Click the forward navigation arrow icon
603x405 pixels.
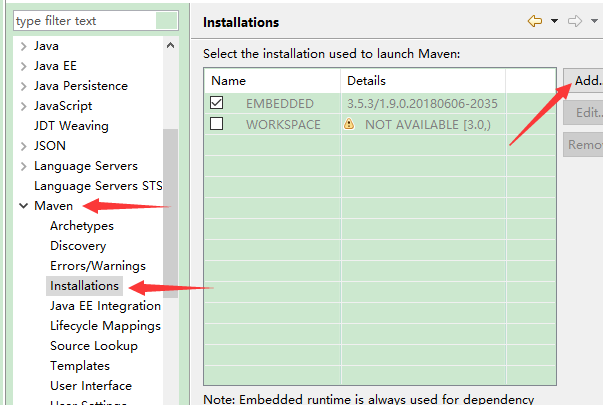(575, 21)
